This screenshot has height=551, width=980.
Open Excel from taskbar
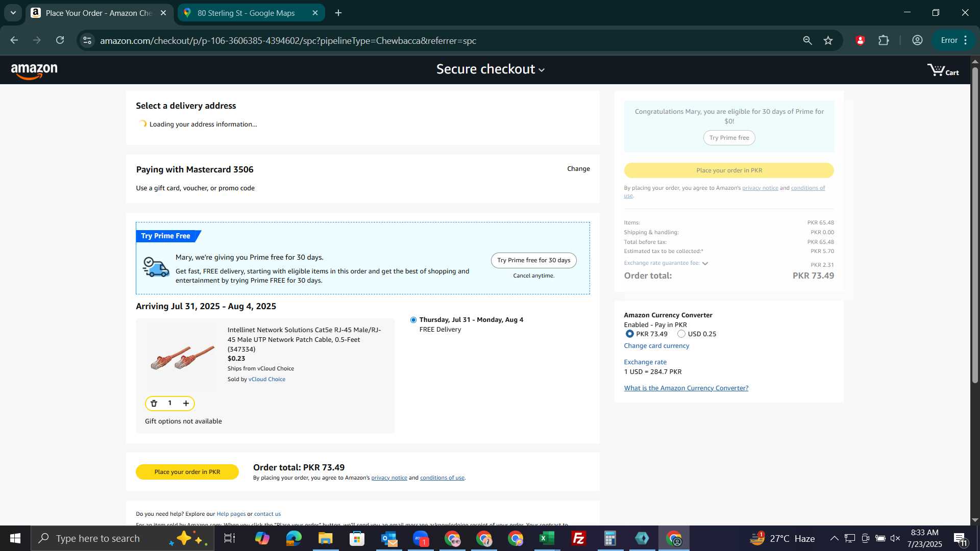coord(547,538)
